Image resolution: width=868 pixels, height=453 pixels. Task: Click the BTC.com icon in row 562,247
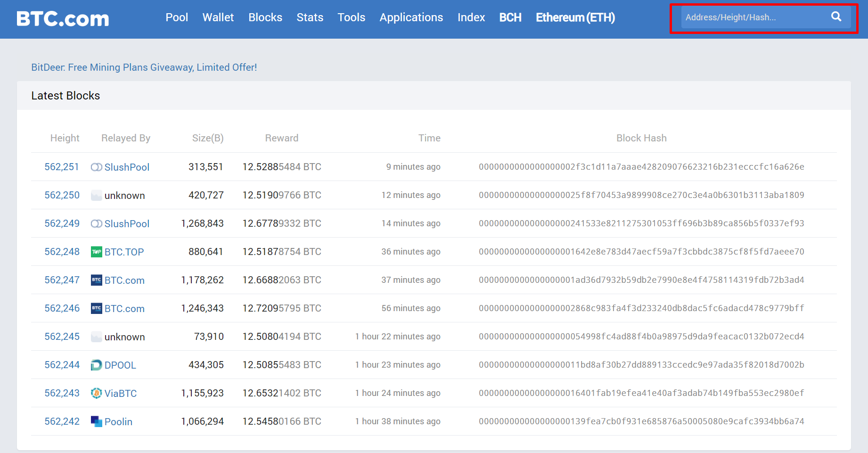pyautogui.click(x=96, y=280)
